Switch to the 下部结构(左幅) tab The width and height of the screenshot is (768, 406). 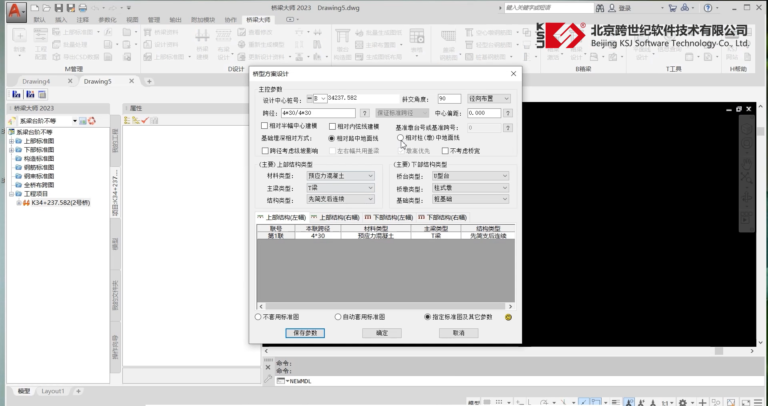click(x=389, y=217)
